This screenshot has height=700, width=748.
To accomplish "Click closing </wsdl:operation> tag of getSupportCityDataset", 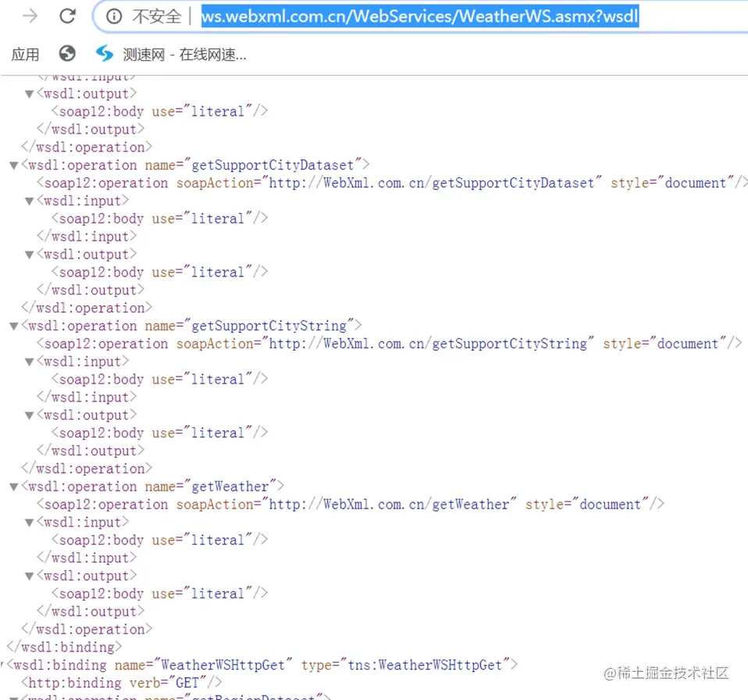I will coord(87,308).
